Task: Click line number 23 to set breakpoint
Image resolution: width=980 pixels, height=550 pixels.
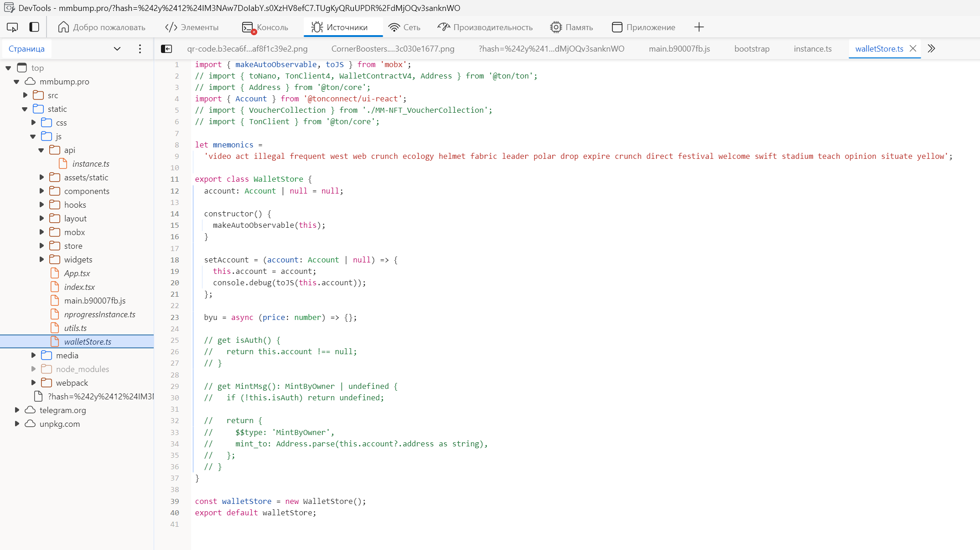Action: click(x=175, y=318)
